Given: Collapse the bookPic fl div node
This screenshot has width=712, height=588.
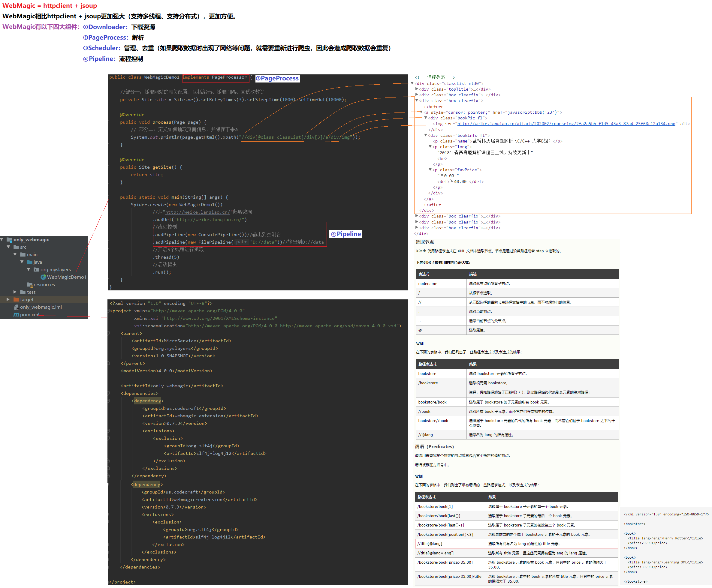Looking at the screenshot, I should pyautogui.click(x=426, y=118).
